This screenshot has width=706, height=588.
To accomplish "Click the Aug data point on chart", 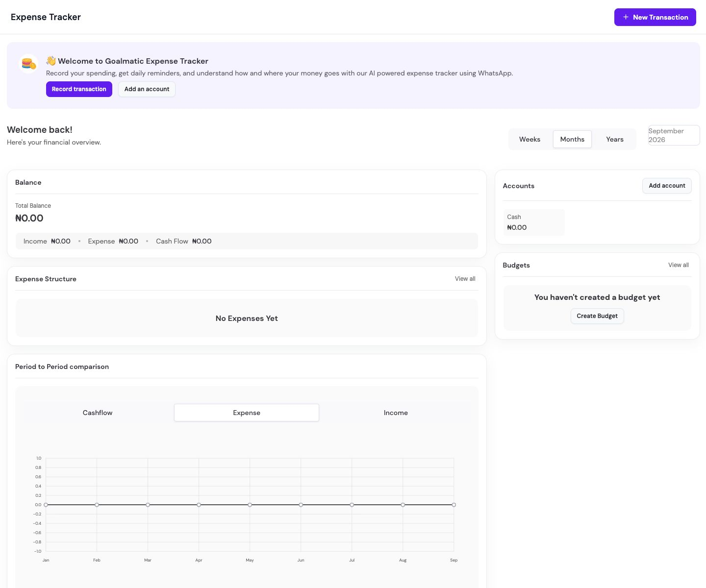I will (x=403, y=505).
